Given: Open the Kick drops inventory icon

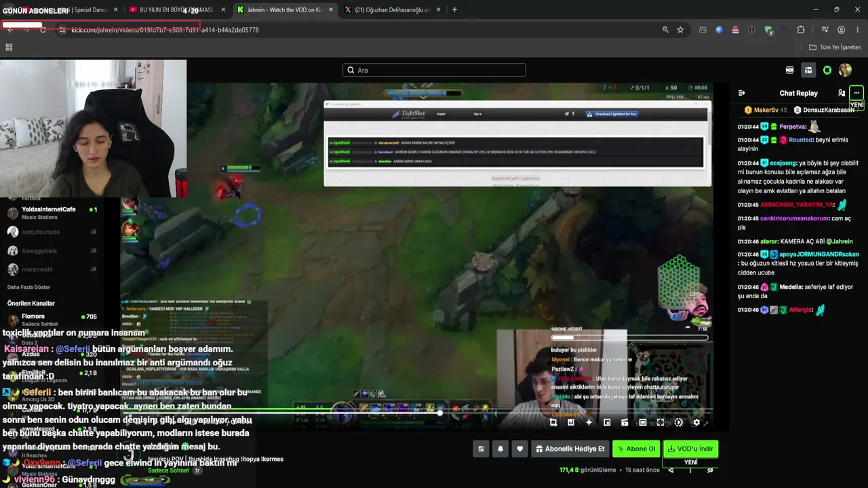Looking at the screenshot, I should 808,70.
